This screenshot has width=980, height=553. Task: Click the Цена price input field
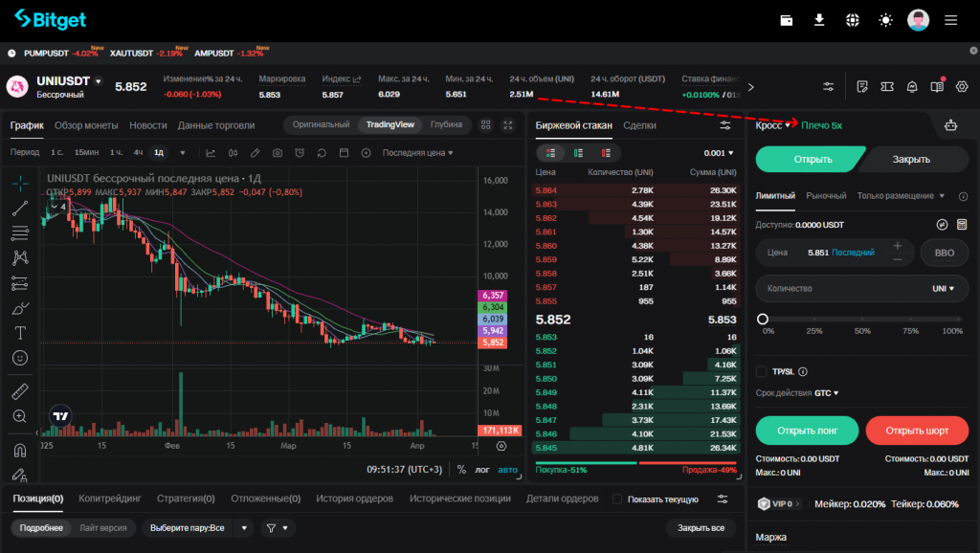point(835,254)
